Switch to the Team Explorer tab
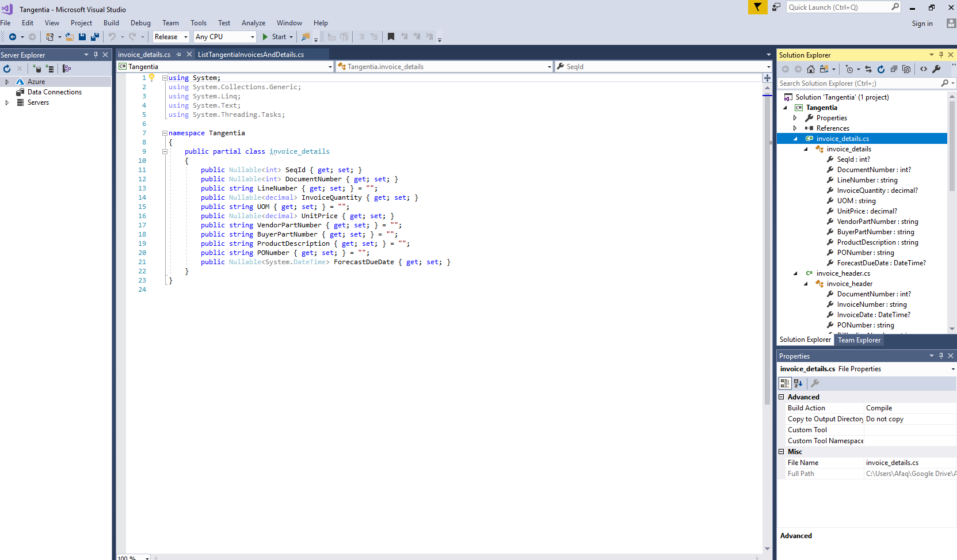Screen dimensions: 957x560 pos(859,340)
